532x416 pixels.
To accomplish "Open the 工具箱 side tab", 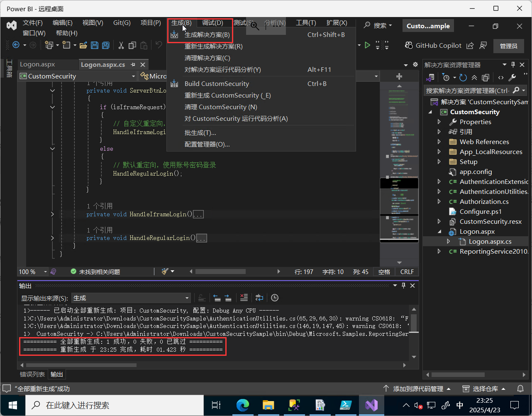I will (9, 69).
